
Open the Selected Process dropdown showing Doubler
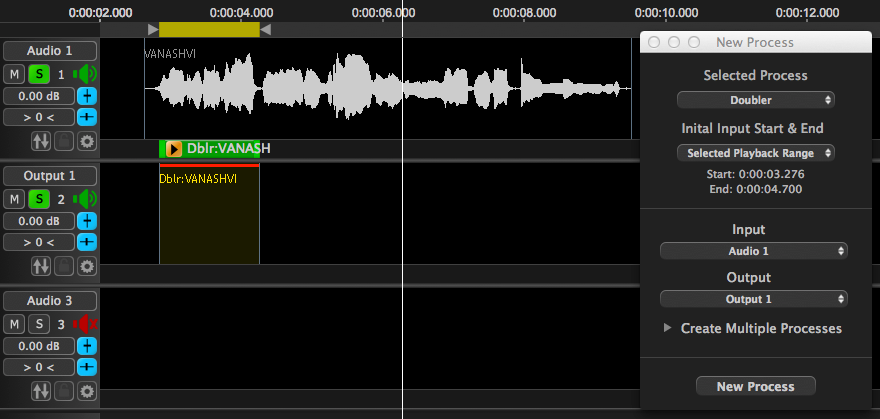[755, 100]
